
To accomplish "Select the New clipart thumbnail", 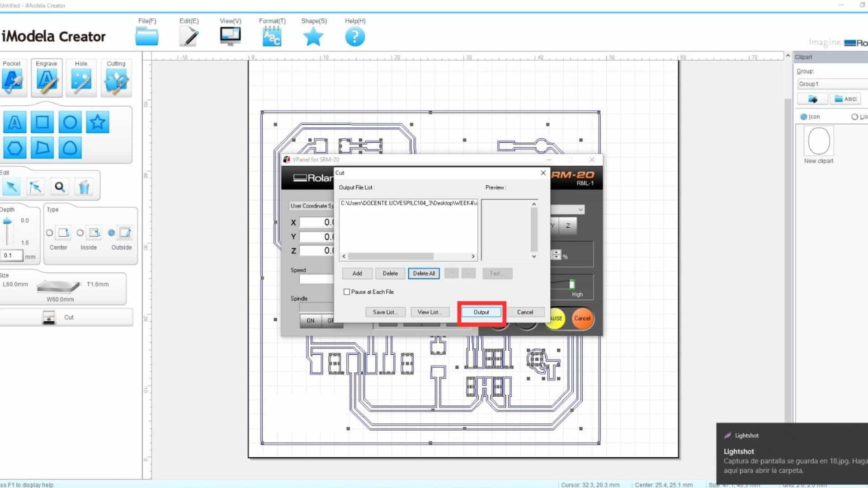I will [819, 141].
